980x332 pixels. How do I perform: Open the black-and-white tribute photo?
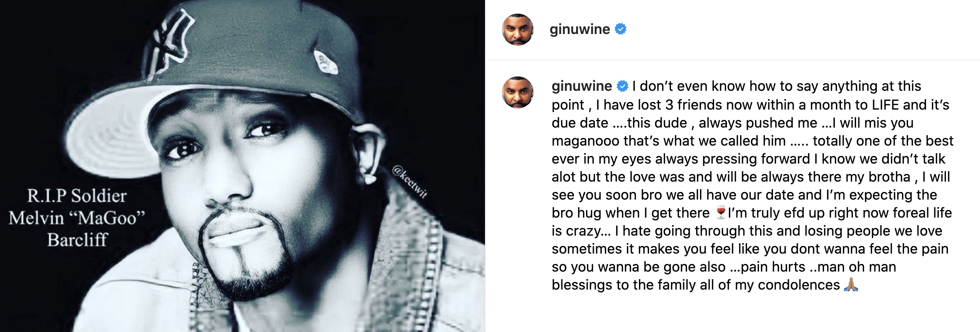pyautogui.click(x=242, y=166)
